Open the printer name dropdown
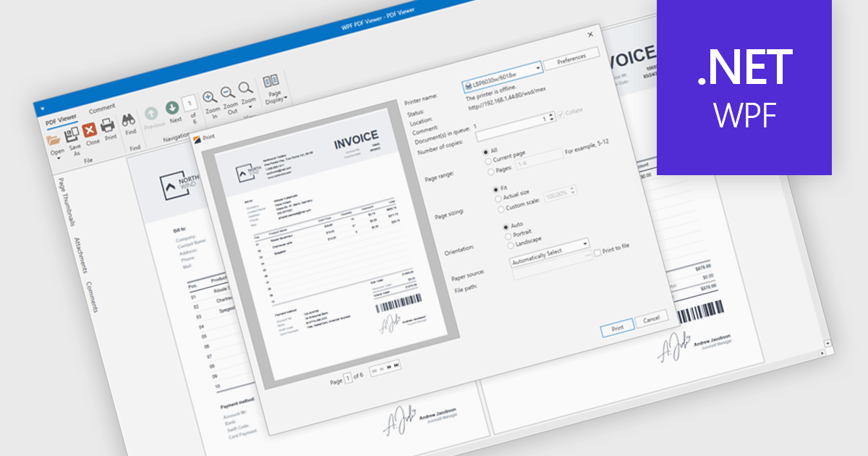The height and width of the screenshot is (456, 868). [538, 70]
